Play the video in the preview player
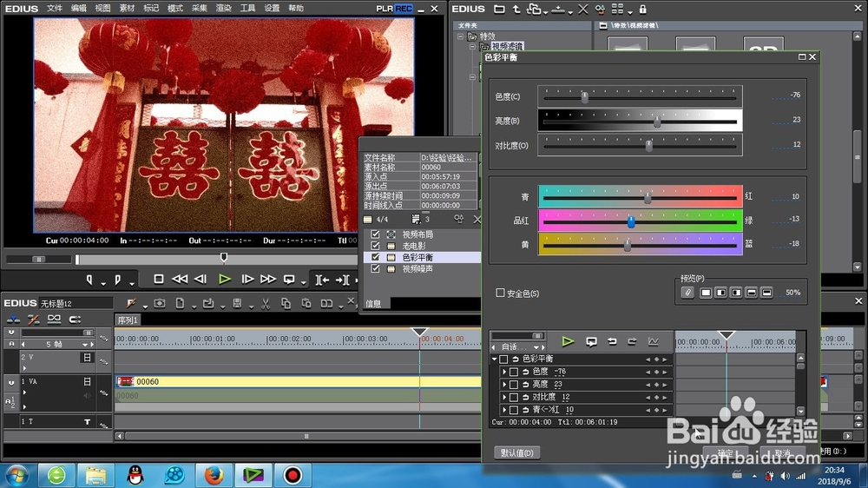The image size is (868, 488). (x=224, y=280)
